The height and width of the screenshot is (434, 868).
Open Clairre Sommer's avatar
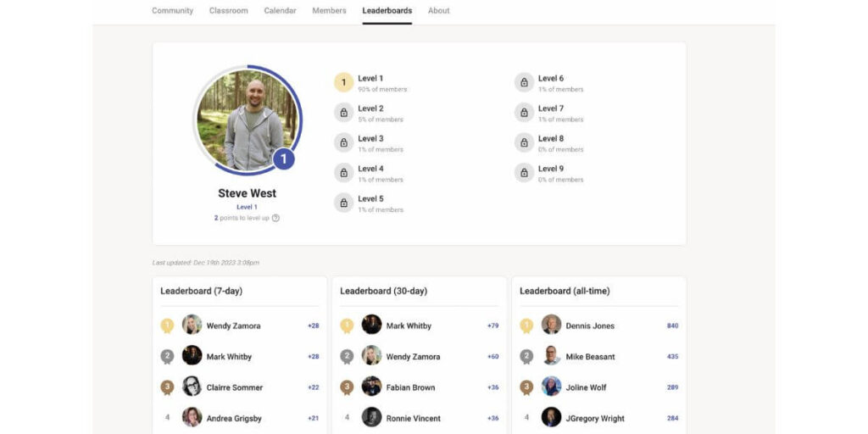[x=192, y=387]
